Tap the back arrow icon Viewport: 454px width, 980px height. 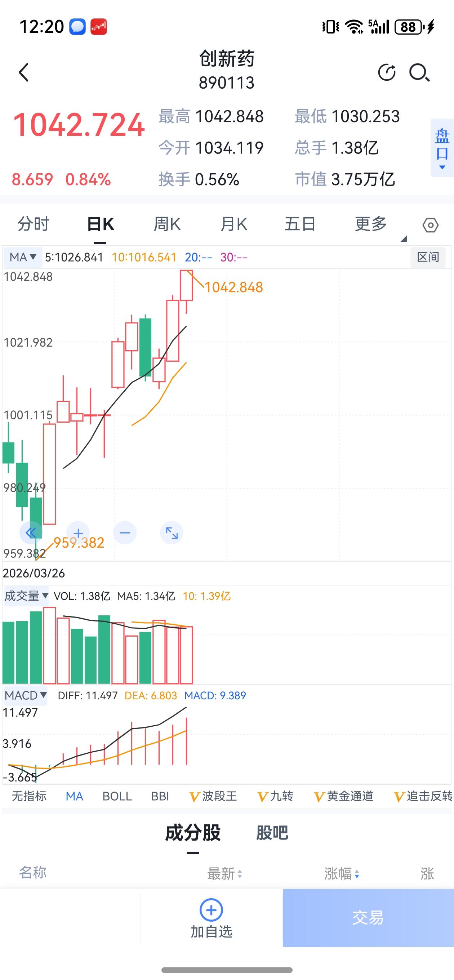[23, 72]
